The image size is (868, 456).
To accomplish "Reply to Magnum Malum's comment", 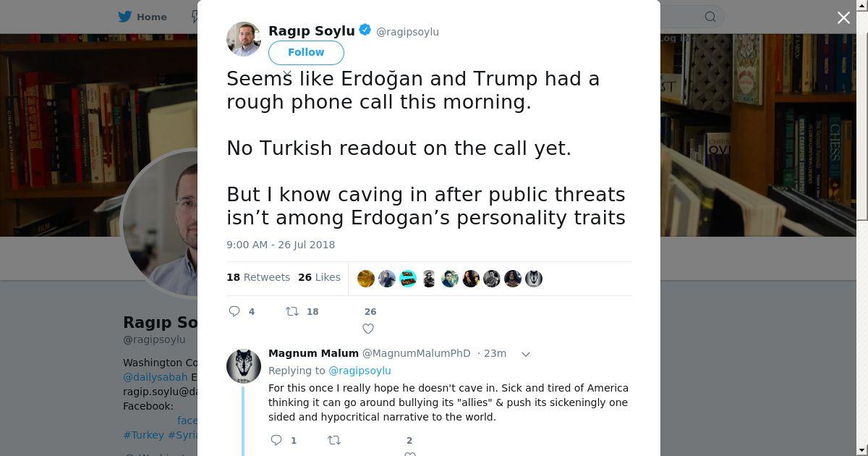I will click(x=276, y=440).
